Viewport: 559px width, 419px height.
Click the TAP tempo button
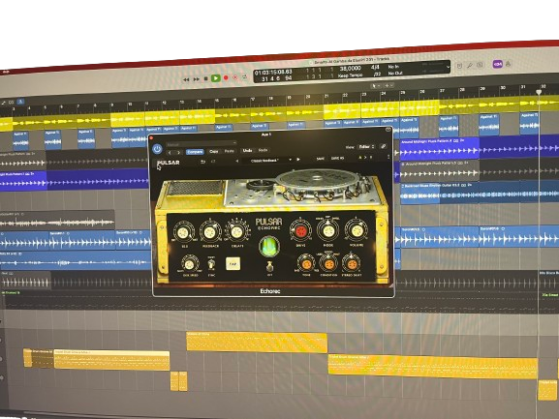(x=233, y=264)
